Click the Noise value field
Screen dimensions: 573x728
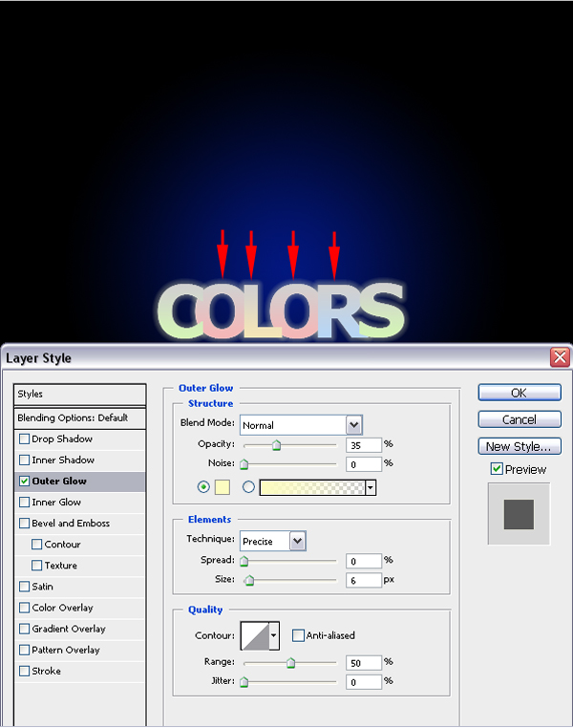click(364, 464)
